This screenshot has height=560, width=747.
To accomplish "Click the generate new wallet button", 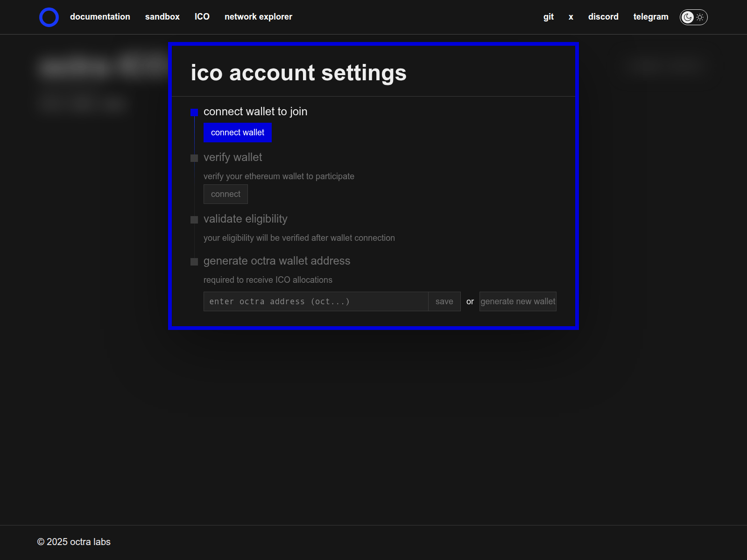I will tap(517, 301).
